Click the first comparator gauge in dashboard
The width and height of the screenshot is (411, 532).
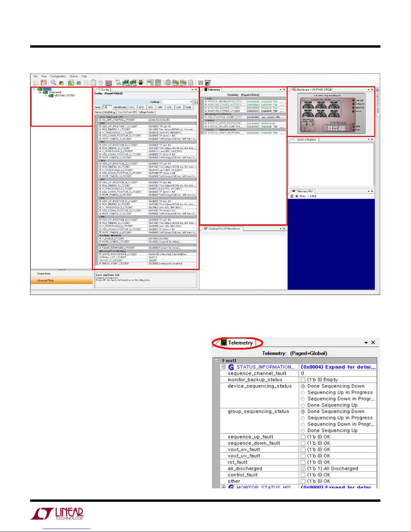click(x=308, y=105)
